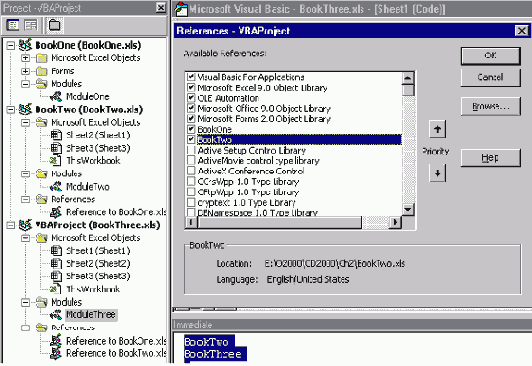Expand Microsoft Excel Objects under BookOne
Image resolution: width=532 pixels, height=366 pixels.
pos(25,58)
